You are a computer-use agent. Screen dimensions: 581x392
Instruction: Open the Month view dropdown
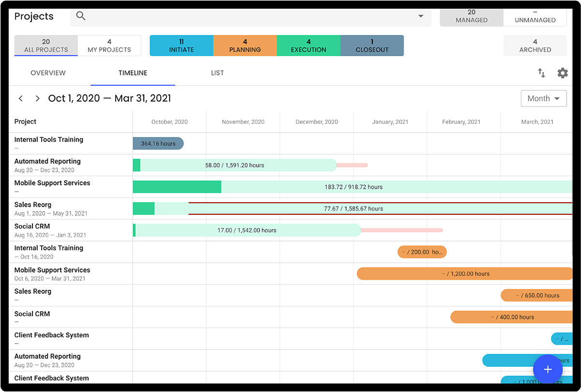coord(543,98)
